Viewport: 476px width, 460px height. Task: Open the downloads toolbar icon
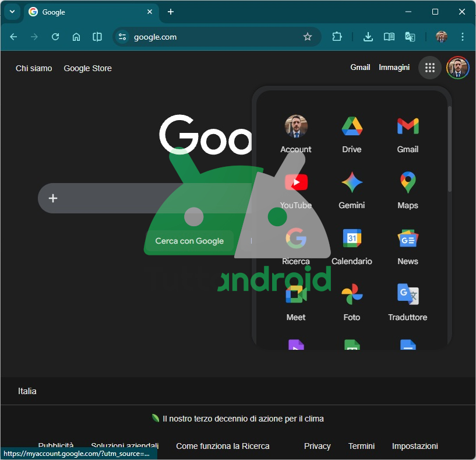click(x=368, y=37)
